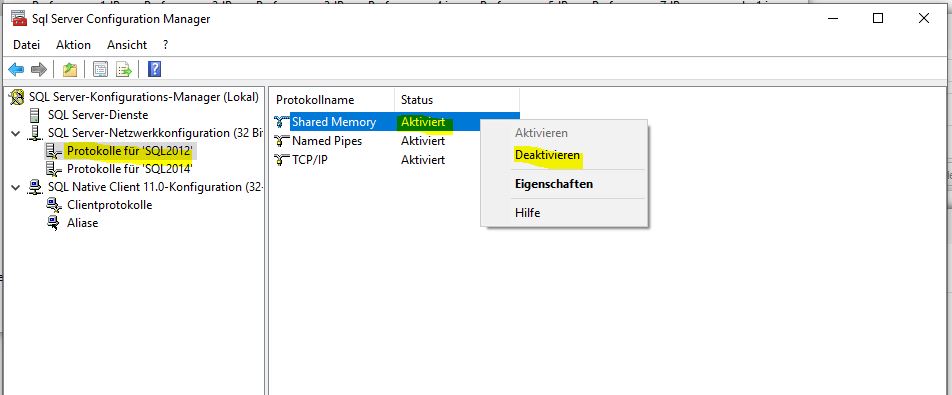Screen dimensions: 952x395
Task: Click the TCP/IP protocol icon
Action: [282, 160]
